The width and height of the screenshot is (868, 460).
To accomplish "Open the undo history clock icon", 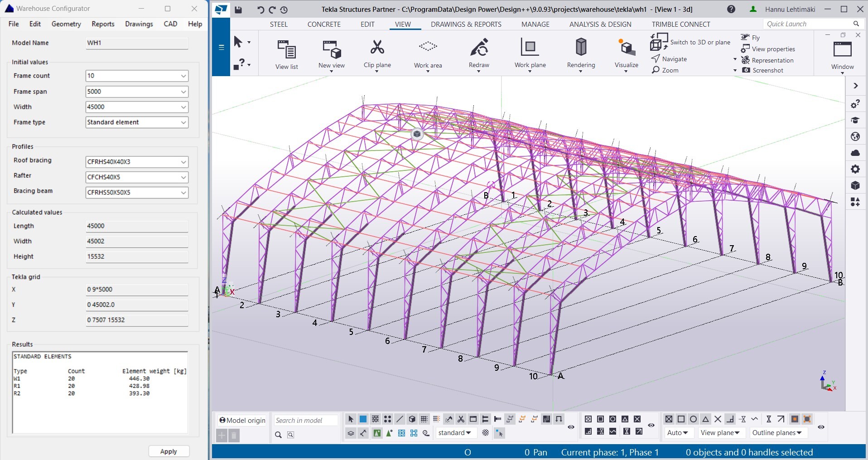I will (x=284, y=10).
